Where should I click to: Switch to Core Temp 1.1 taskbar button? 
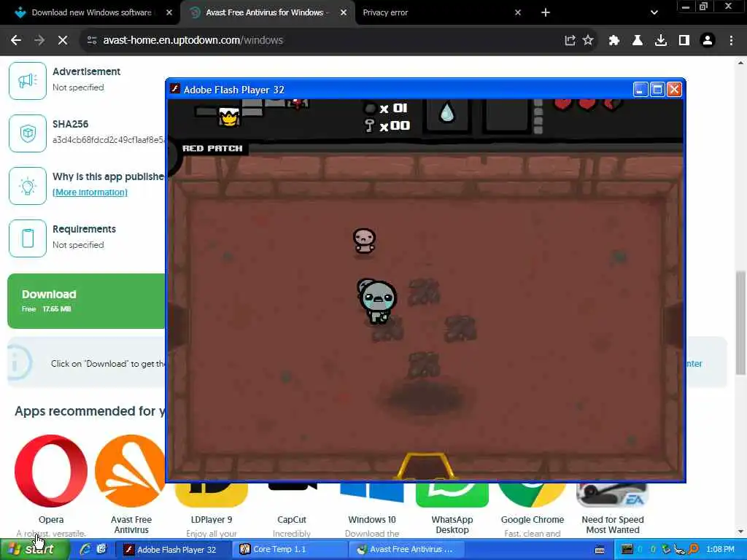[290, 550]
